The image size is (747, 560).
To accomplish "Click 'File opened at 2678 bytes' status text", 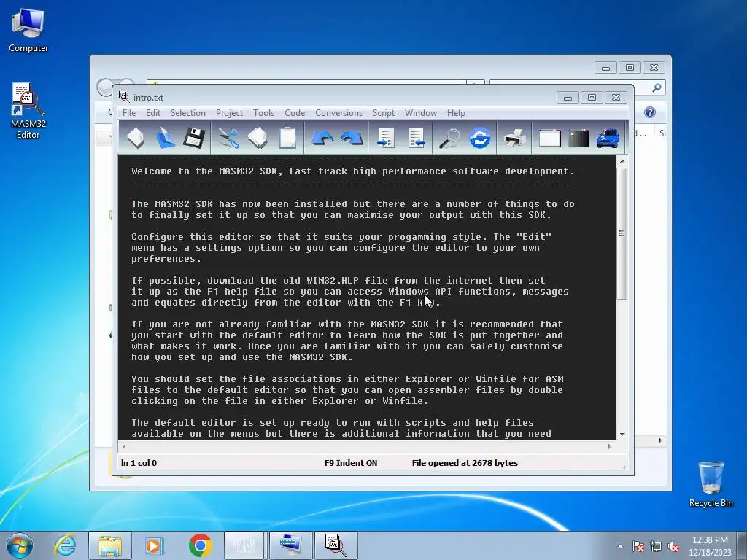I will (x=465, y=463).
